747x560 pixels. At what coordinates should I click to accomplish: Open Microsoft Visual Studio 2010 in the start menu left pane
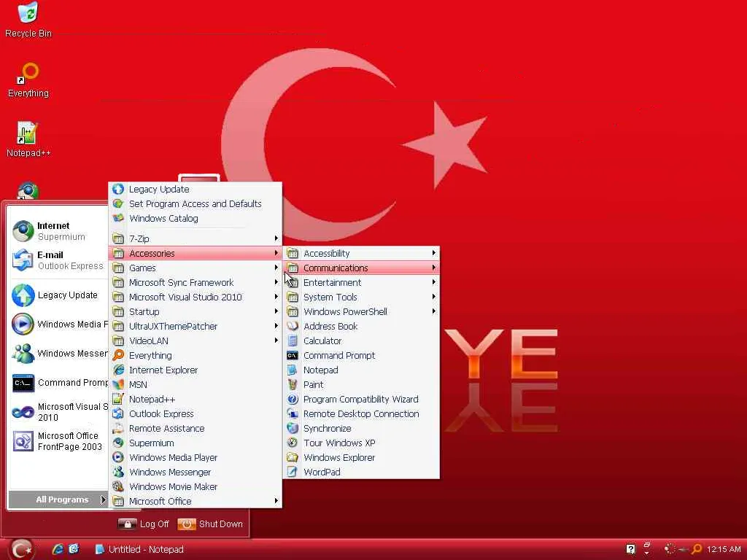[x=59, y=412]
